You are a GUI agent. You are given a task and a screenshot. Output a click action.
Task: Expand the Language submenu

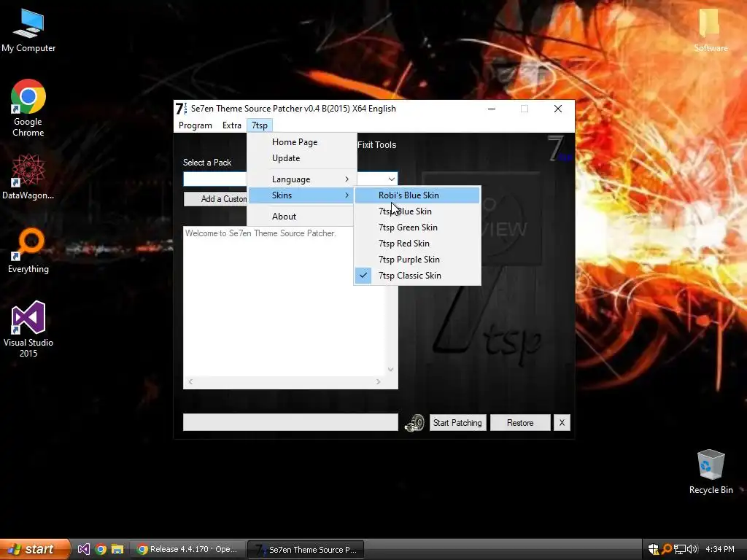point(302,179)
